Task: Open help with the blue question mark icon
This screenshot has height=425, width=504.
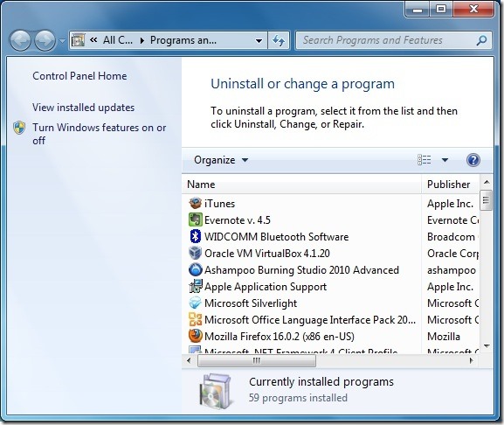Action: [473, 160]
